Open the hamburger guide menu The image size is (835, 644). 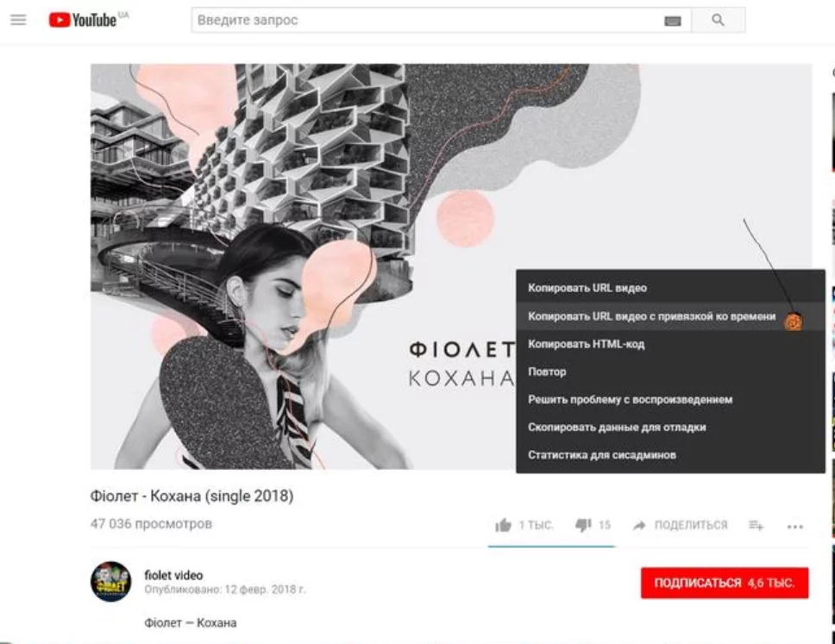click(x=18, y=20)
